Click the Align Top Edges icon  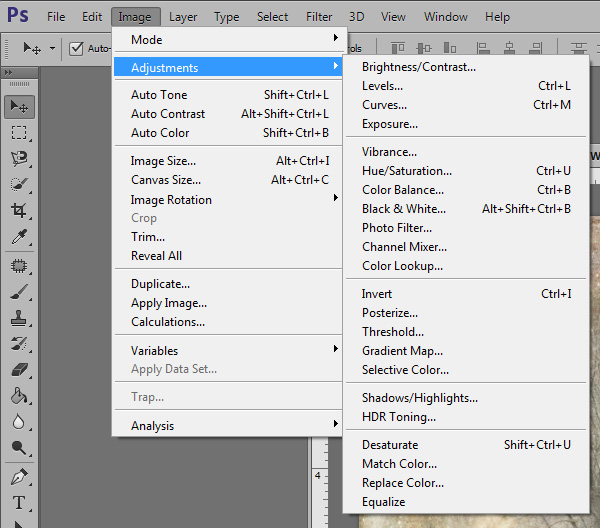[x=399, y=48]
